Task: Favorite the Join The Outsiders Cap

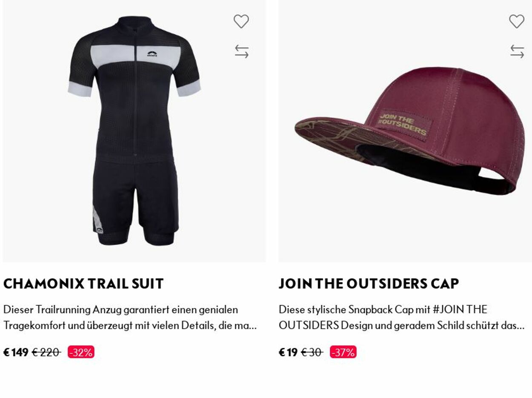Action: [517, 21]
